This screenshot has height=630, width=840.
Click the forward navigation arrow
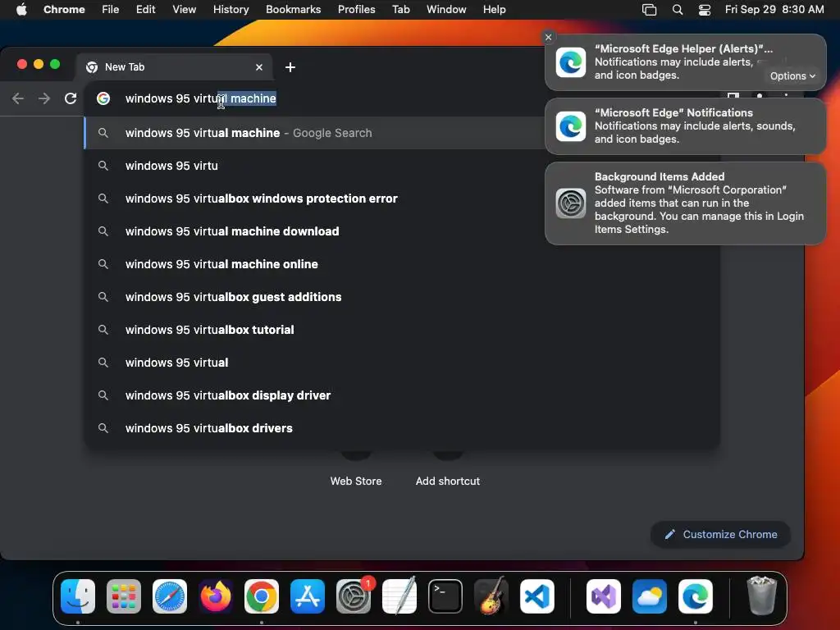(44, 98)
